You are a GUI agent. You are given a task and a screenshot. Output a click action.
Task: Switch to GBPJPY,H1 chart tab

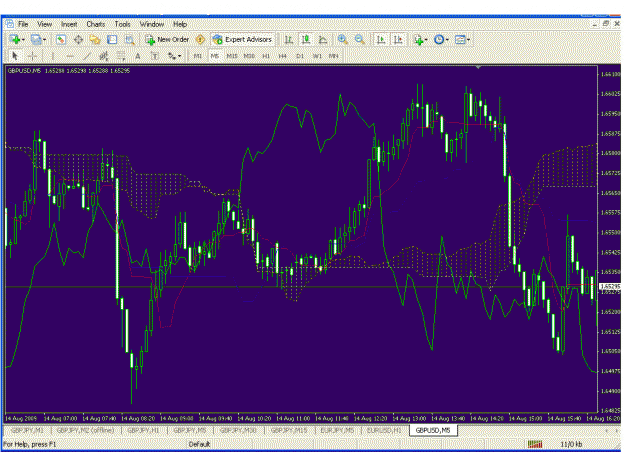coord(143,430)
